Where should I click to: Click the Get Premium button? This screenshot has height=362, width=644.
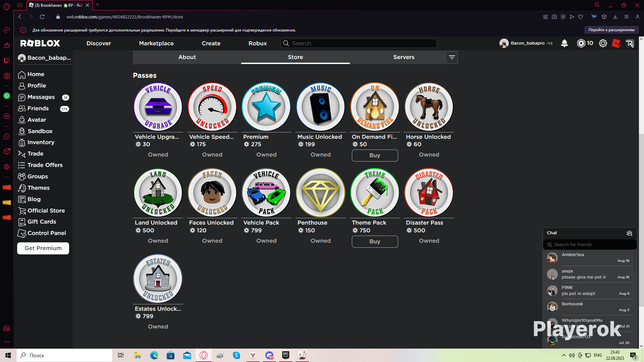click(43, 248)
